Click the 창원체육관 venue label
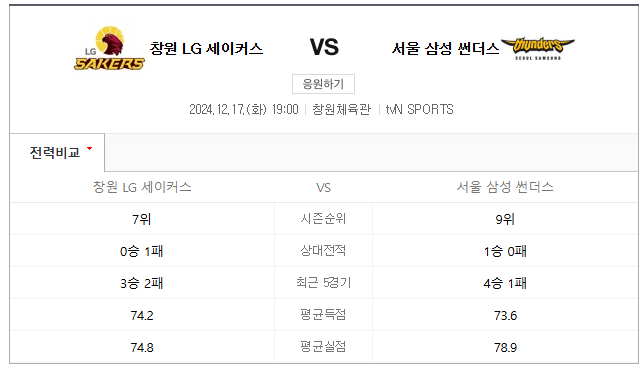This screenshot has width=644, height=367. click(x=342, y=109)
